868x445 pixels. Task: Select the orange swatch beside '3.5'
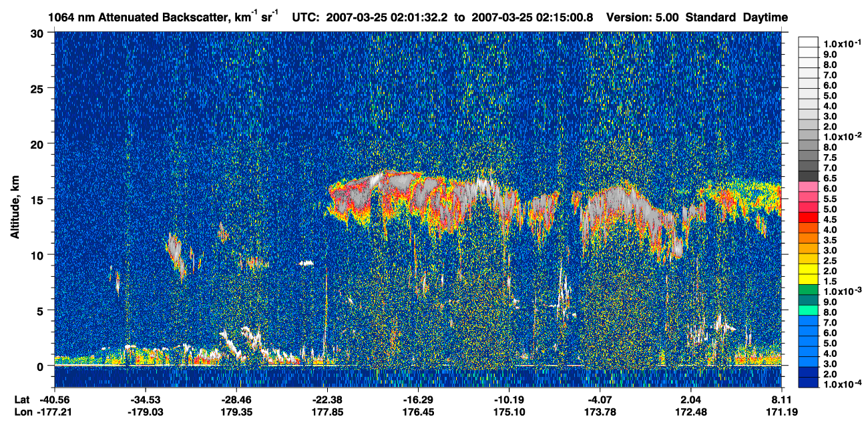click(809, 239)
